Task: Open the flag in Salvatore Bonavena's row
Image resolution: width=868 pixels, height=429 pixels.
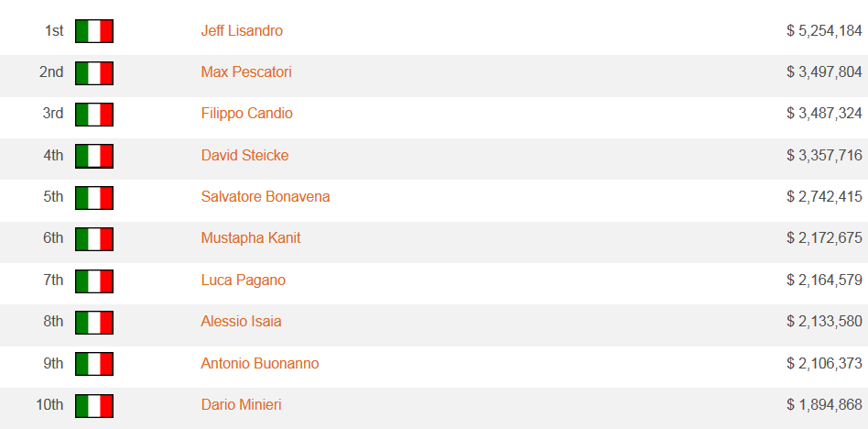Action: pyautogui.click(x=94, y=198)
